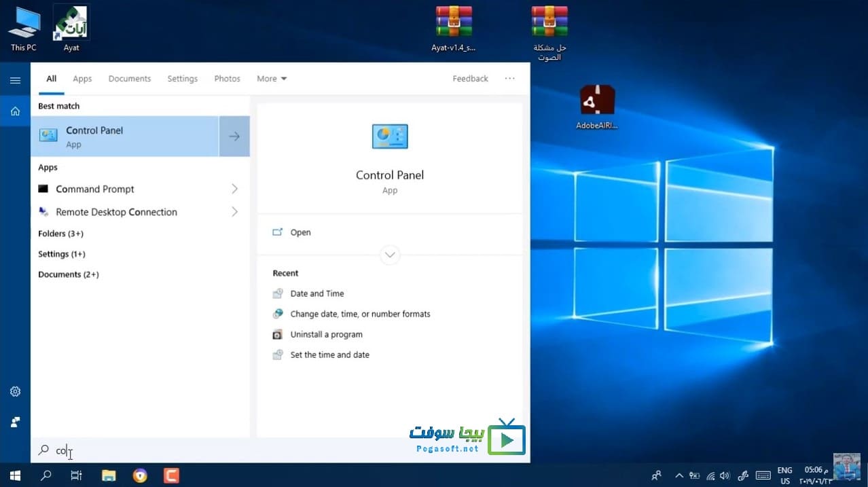
Task: Open the volume speaker tray icon
Action: pyautogui.click(x=725, y=475)
